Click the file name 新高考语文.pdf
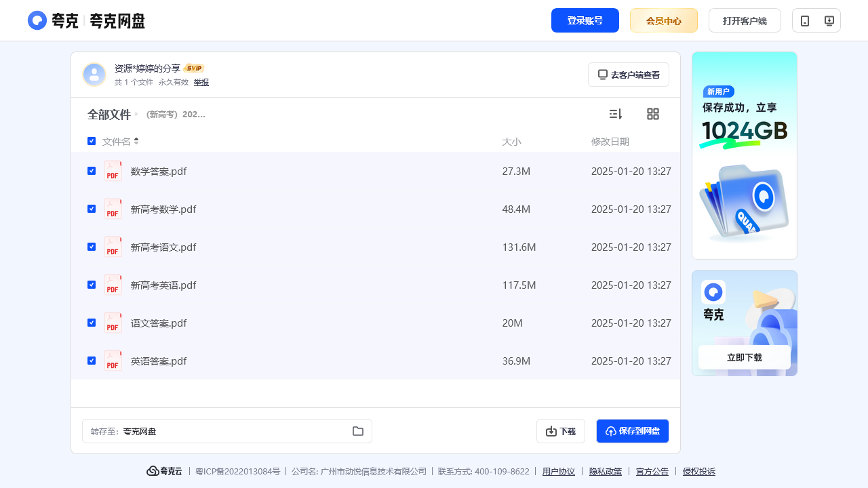The image size is (868, 488). [x=163, y=247]
